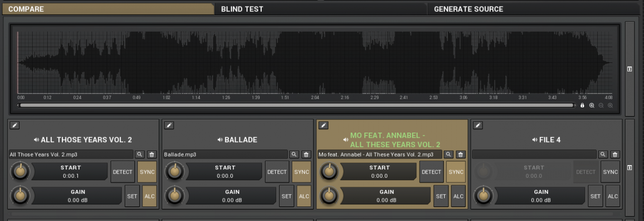This screenshot has width=644, height=221.
Task: Toggle Sync for All Those Years Vol. 2
Action: point(147,172)
